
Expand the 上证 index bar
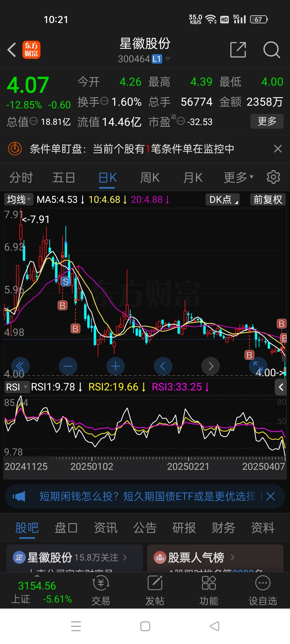coord(37,576)
